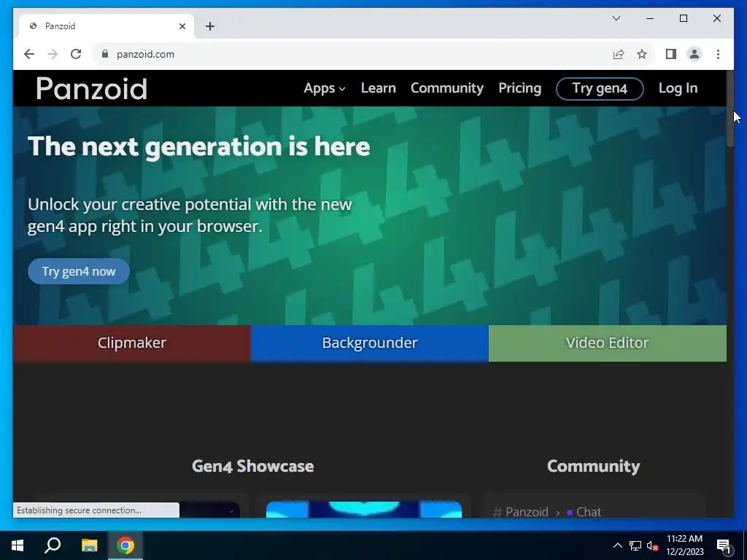Screen dimensions: 747x560
Task: Select the Panzoid browser tab
Action: point(107,26)
